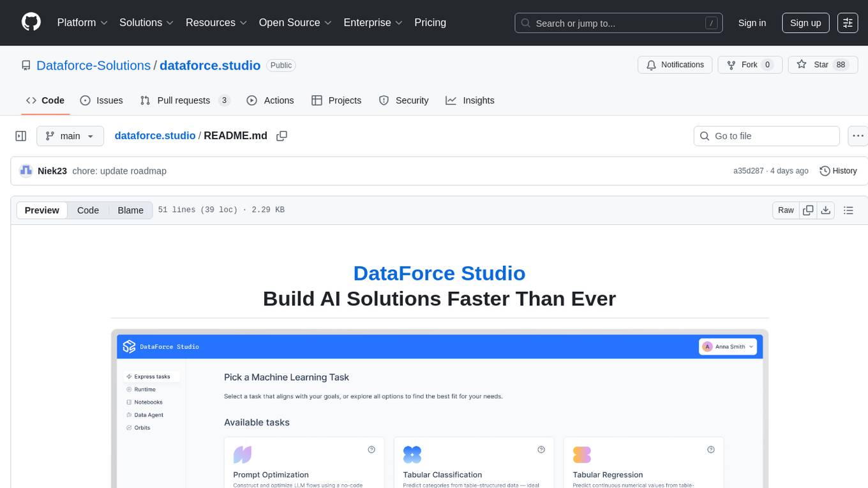Open commit a35d287
The width and height of the screenshot is (868, 488).
click(x=749, y=171)
